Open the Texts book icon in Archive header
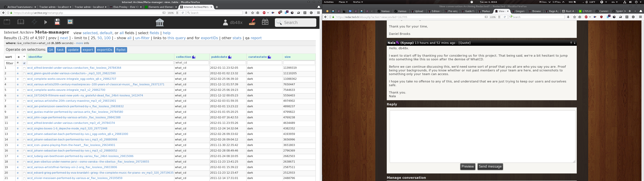The image size is (644, 181). [x=21, y=22]
